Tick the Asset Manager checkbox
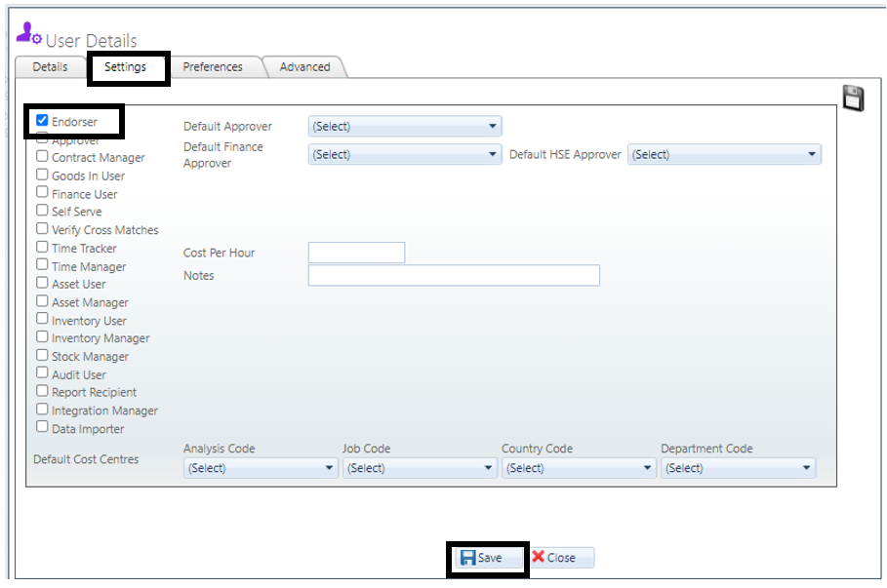887x588 pixels. click(42, 300)
